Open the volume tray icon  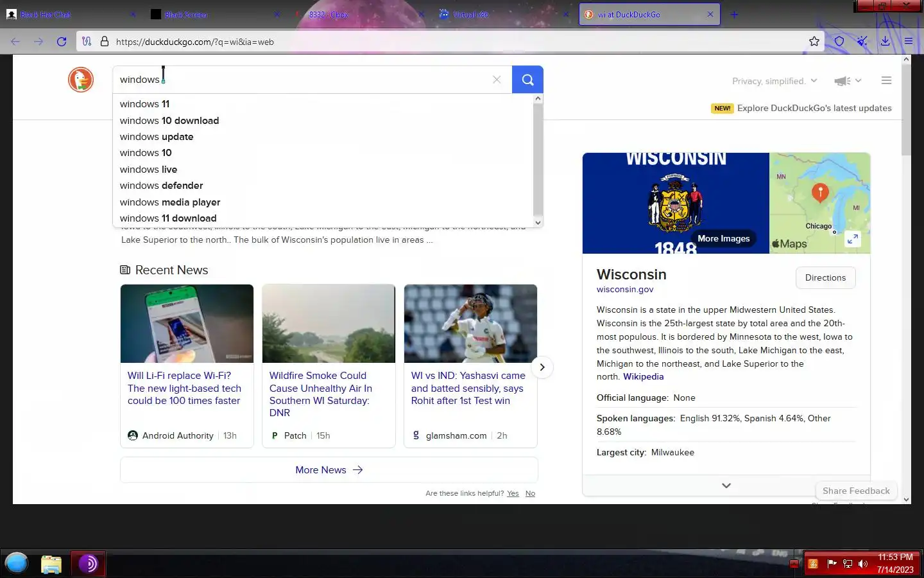[x=862, y=564]
